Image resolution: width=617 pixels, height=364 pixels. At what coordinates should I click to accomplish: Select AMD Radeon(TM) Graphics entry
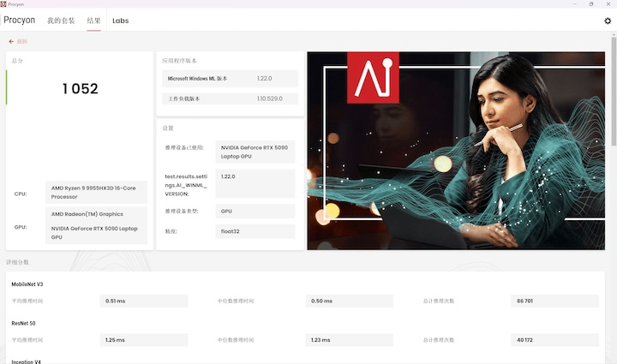tap(87, 214)
